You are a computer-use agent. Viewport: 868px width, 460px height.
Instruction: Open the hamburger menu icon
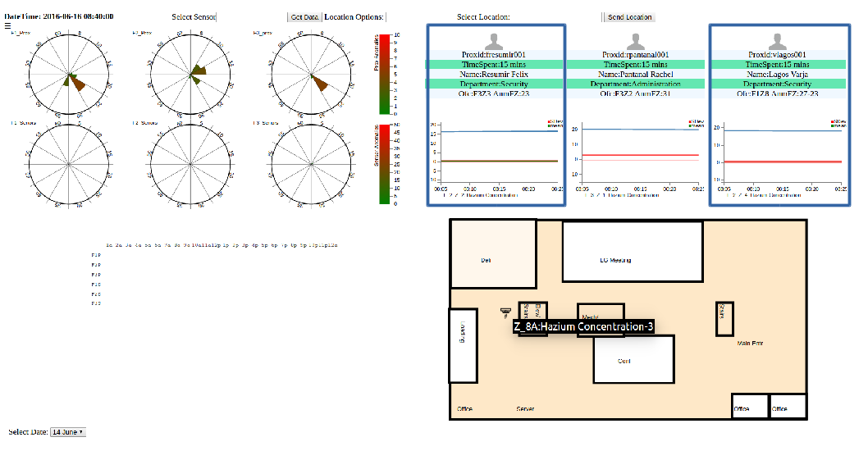pyautogui.click(x=8, y=26)
